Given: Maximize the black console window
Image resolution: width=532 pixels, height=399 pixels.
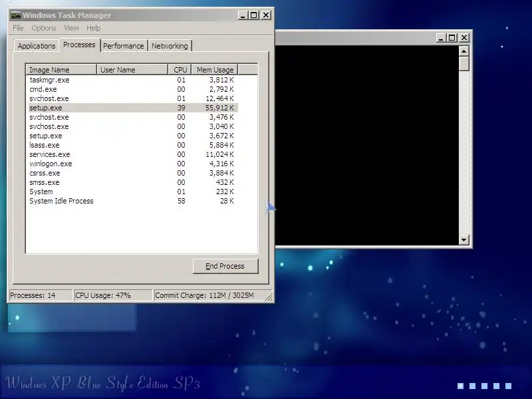Looking at the screenshot, I should tap(452, 38).
